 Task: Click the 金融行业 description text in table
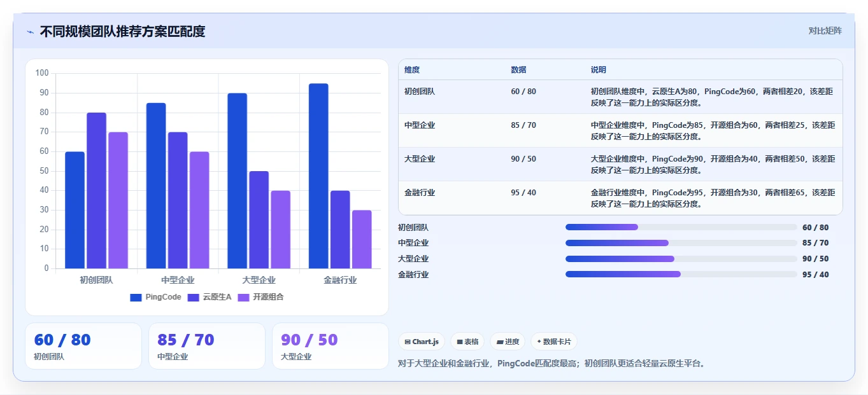click(713, 198)
